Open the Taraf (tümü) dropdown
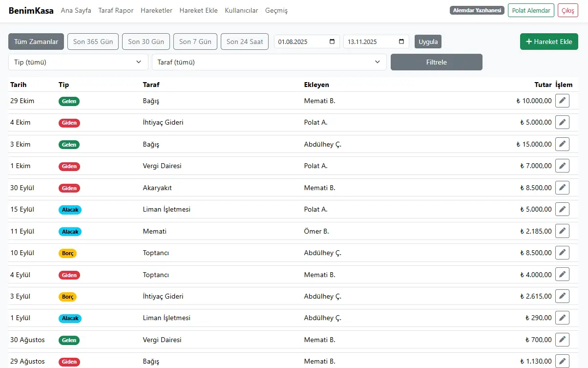This screenshot has width=588, height=368. [x=269, y=62]
